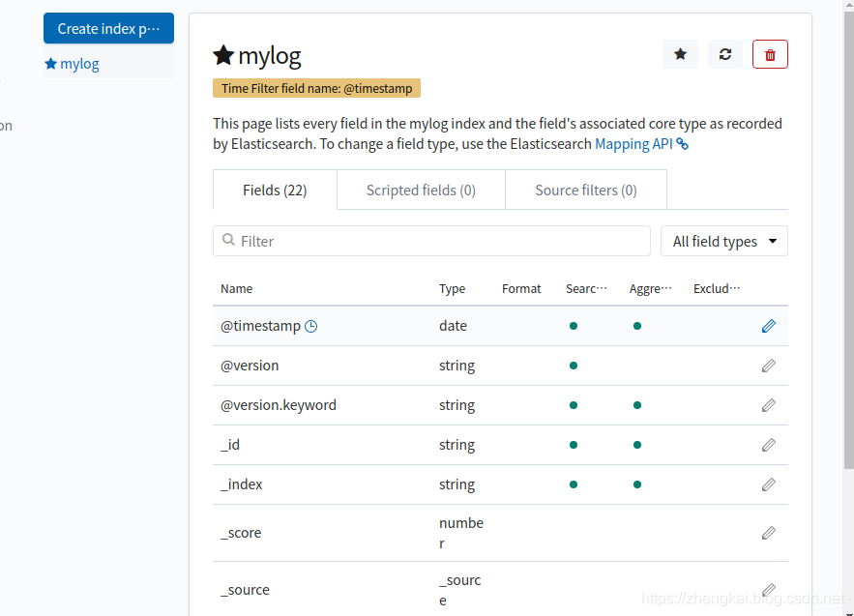This screenshot has height=616, width=854.
Task: Click the @timestamp field name
Action: [x=260, y=326]
